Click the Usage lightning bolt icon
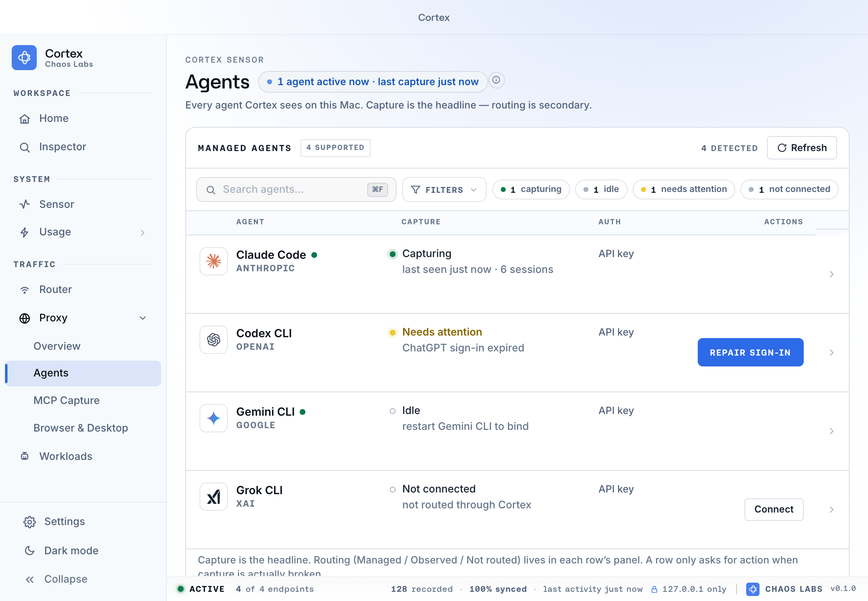Viewport: 868px width, 601px height. click(25, 232)
